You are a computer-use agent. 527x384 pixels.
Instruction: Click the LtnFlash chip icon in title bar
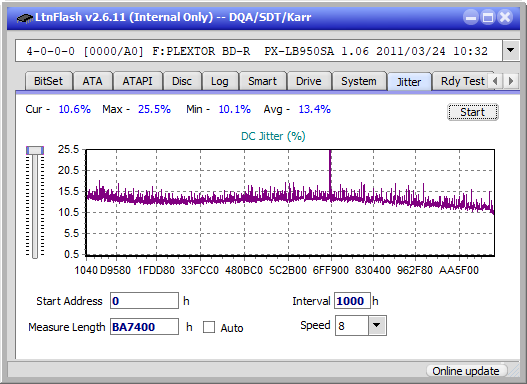24,17
